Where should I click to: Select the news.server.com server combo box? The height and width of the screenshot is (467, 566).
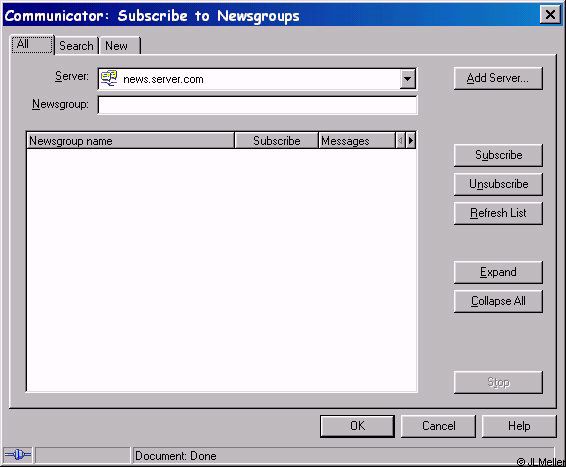(257, 79)
